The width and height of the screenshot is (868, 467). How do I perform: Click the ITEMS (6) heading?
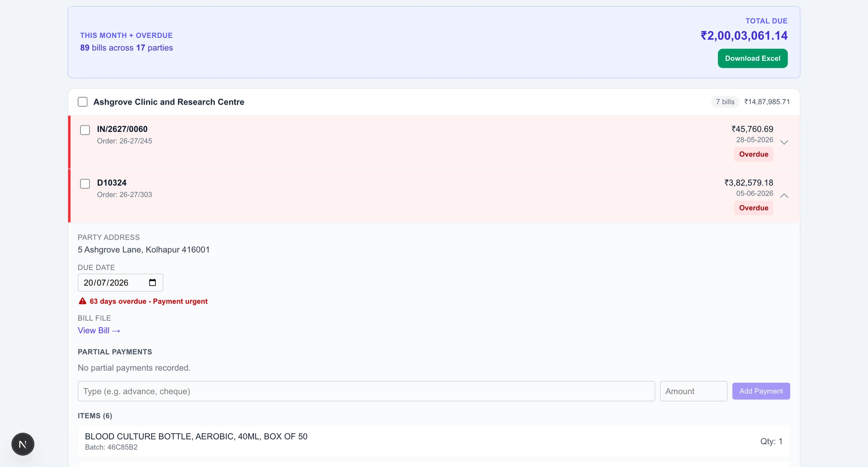tap(95, 416)
